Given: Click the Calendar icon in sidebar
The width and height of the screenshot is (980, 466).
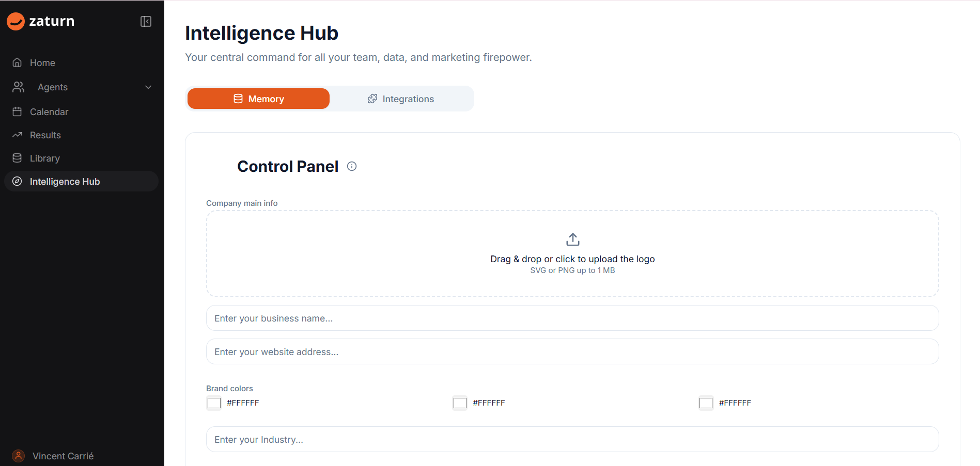Looking at the screenshot, I should 17,111.
